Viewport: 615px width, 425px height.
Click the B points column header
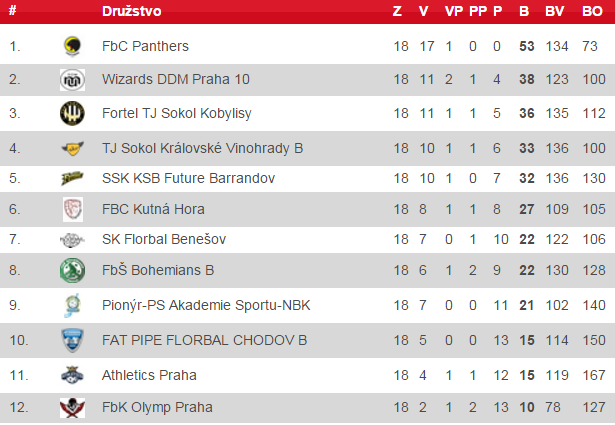(x=524, y=12)
